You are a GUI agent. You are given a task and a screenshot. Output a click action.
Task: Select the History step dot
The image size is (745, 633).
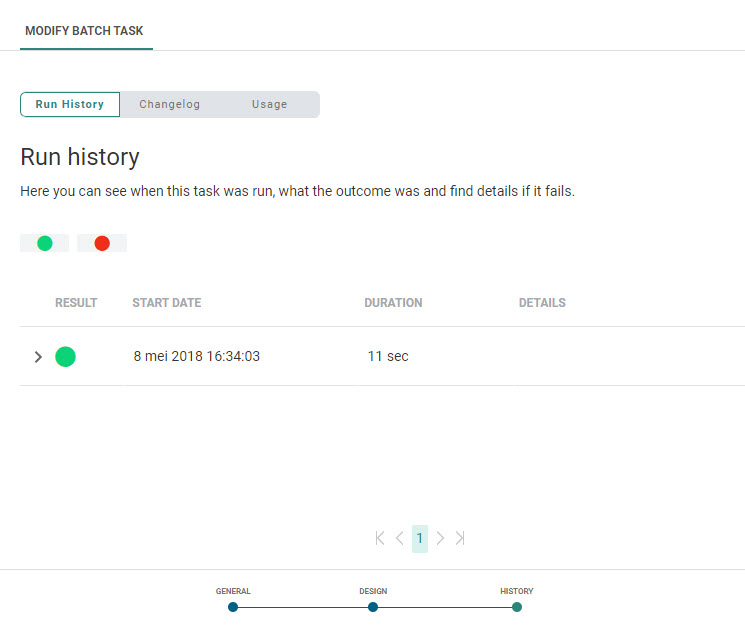517,606
